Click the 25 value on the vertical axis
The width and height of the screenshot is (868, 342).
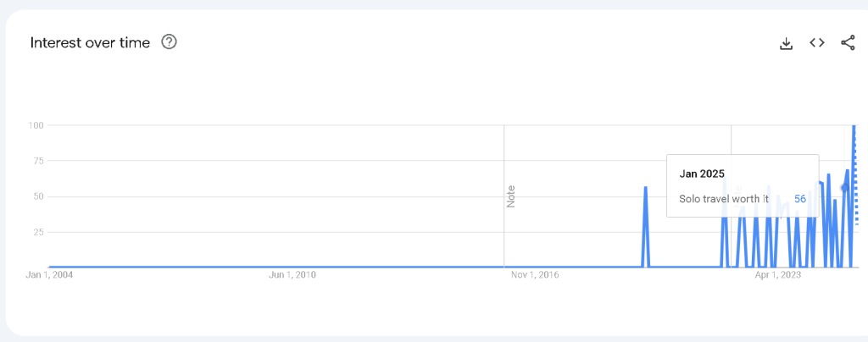pos(38,232)
